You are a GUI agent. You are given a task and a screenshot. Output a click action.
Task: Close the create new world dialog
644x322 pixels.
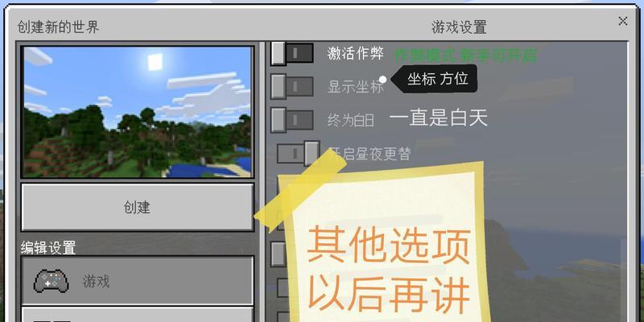(x=622, y=21)
